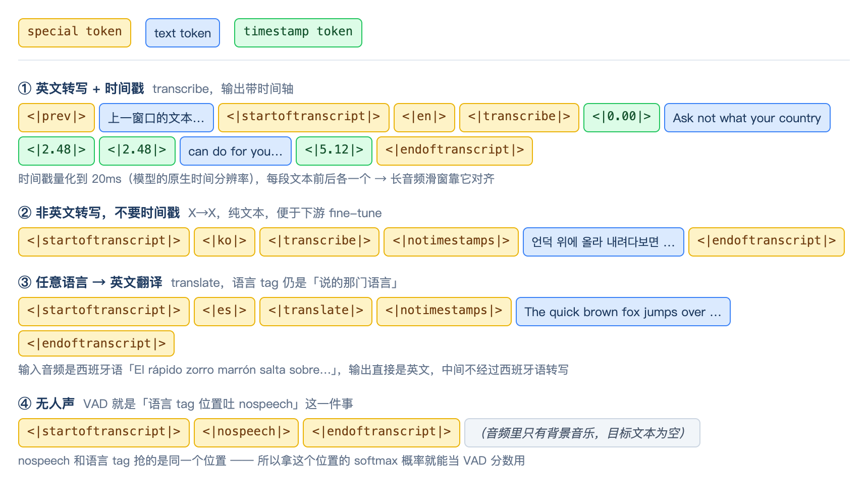Select the "上一窗口的文本…" text token
The height and width of the screenshot is (503, 868).
coord(156,118)
